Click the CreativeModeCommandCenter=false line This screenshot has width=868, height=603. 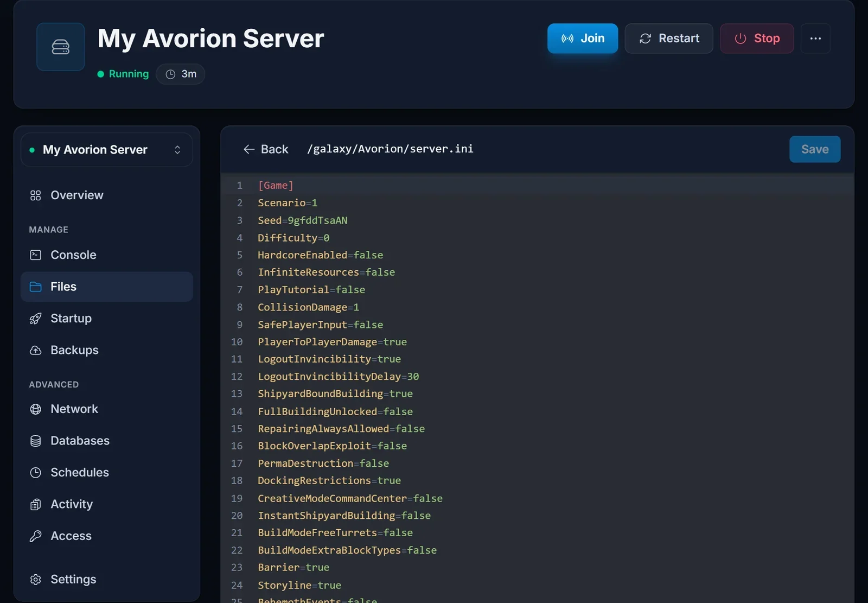click(350, 498)
